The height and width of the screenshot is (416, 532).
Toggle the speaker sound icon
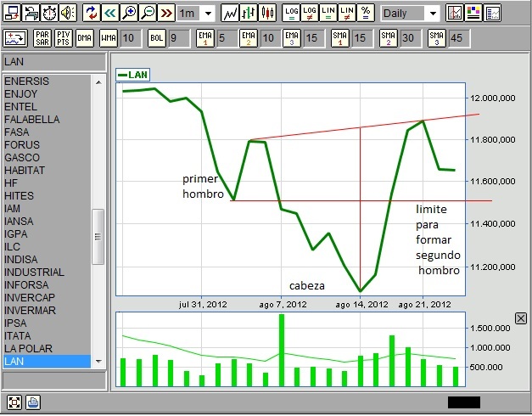click(68, 14)
